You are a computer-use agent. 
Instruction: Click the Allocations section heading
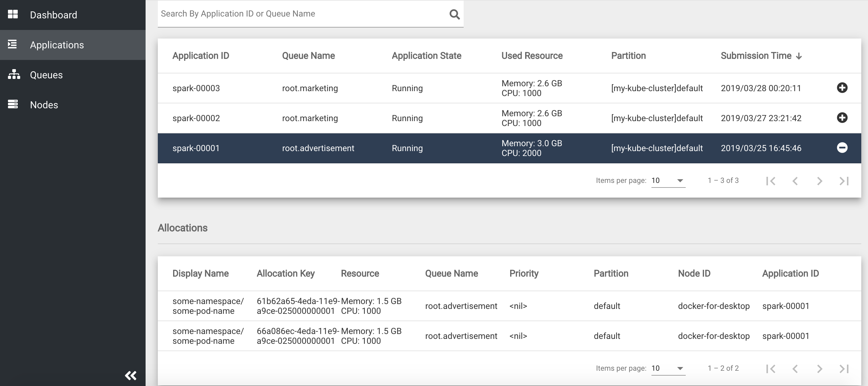[182, 228]
